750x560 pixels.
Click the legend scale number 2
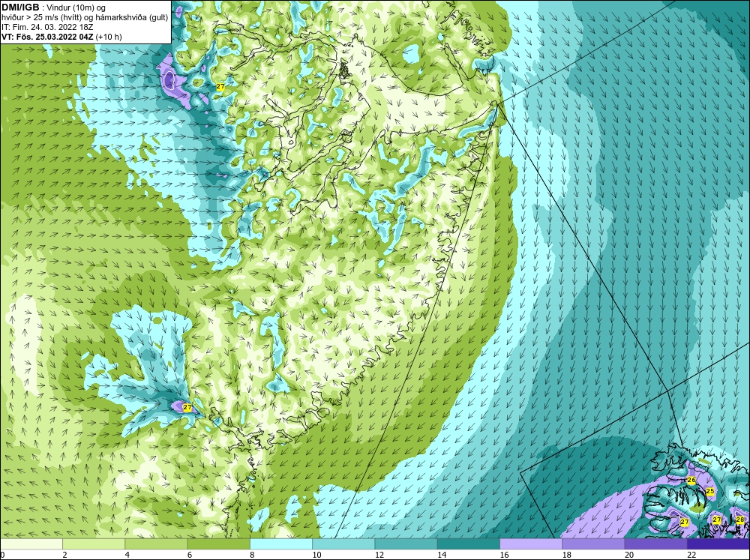click(64, 555)
